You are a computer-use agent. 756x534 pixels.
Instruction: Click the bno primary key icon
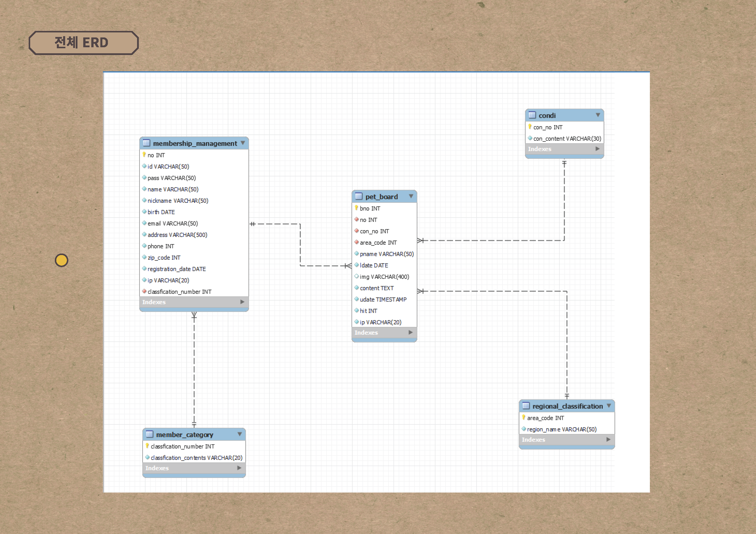click(356, 208)
